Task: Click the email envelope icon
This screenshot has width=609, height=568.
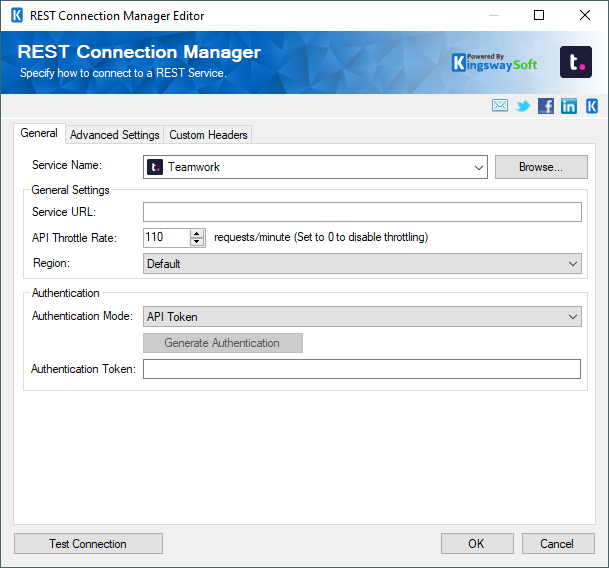Action: point(499,105)
